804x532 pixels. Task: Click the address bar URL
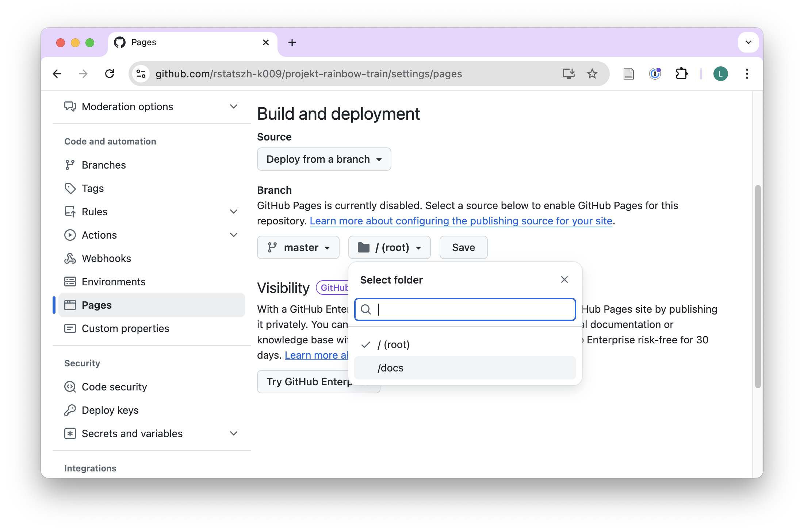[x=309, y=74]
